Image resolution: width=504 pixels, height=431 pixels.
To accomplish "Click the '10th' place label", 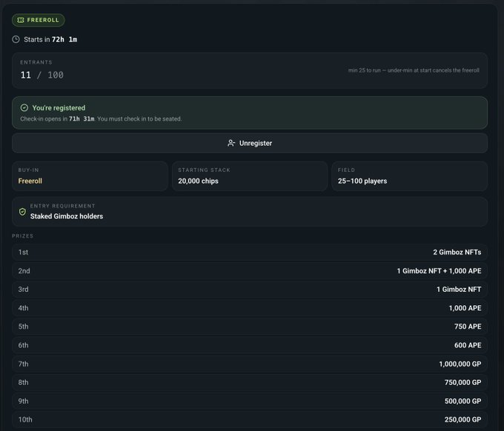I will (x=25, y=419).
